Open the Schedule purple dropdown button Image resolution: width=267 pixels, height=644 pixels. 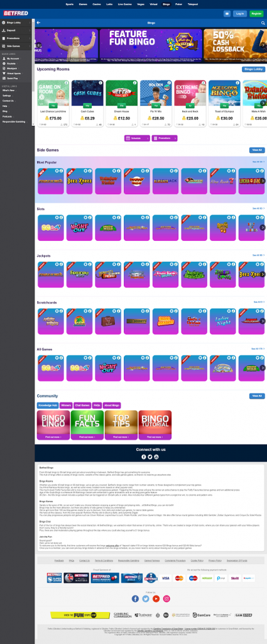pyautogui.click(x=137, y=138)
